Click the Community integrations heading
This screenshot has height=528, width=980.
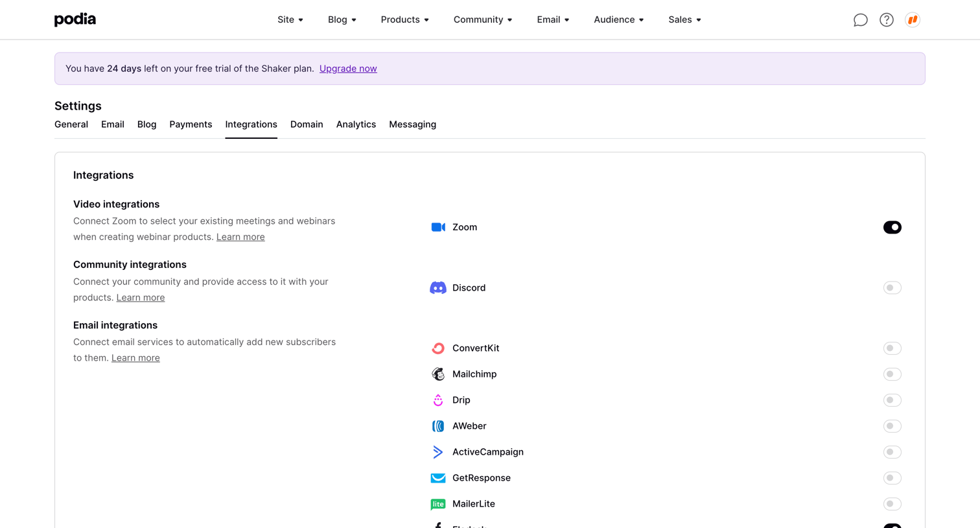coord(130,265)
